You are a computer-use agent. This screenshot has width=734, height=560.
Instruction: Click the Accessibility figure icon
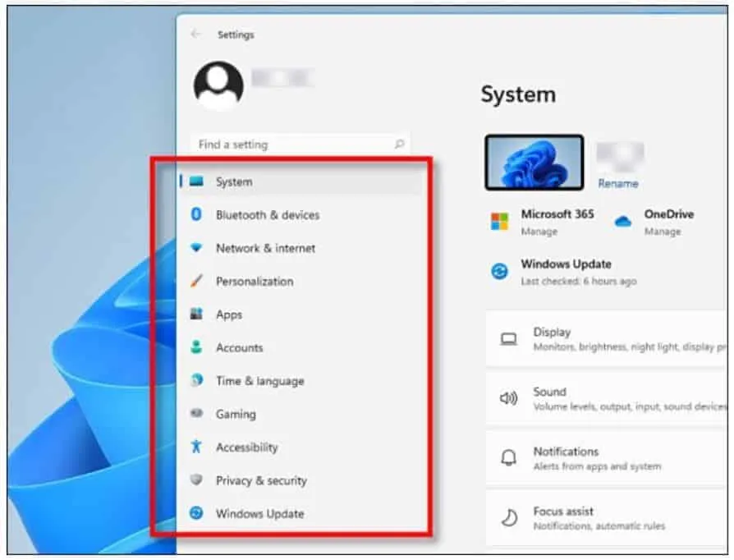(x=196, y=447)
